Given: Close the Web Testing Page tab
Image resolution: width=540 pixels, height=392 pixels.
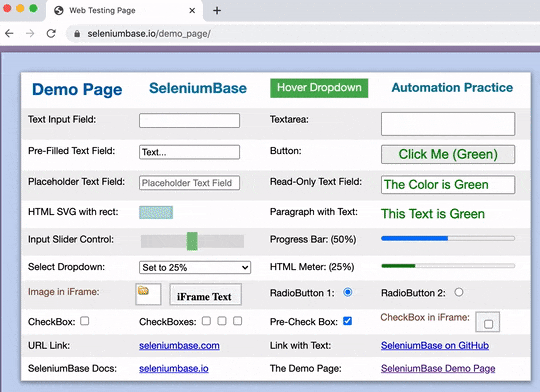Looking at the screenshot, I should 192,11.
